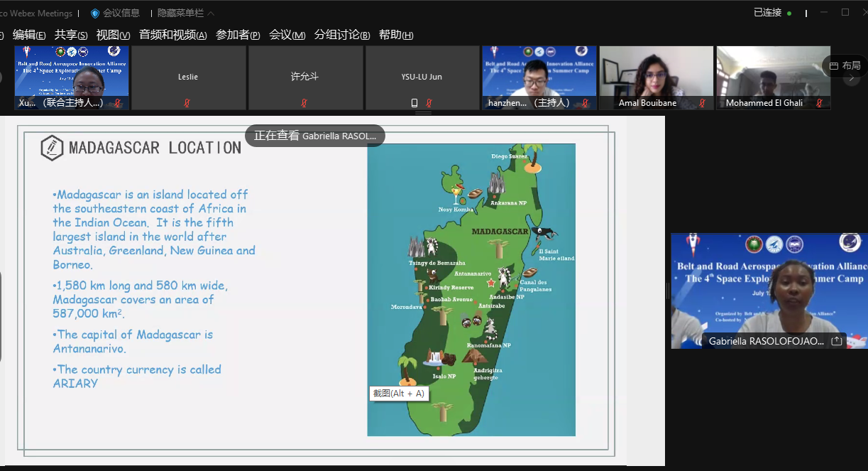The width and height of the screenshot is (868, 471).
Task: Click the sharing icon on Gabriella's video label
Action: pyautogui.click(x=836, y=341)
